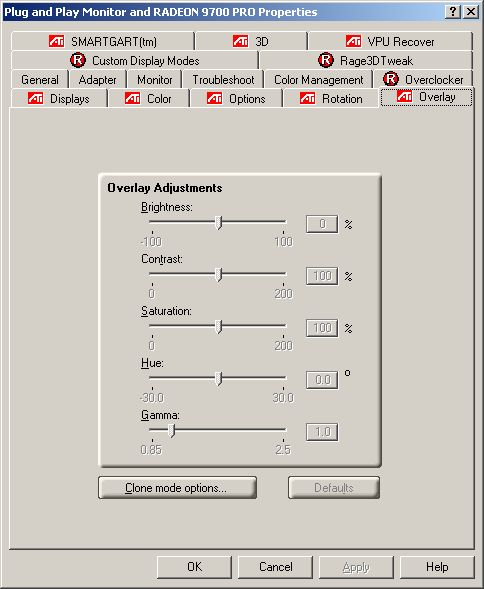Click the Gamma slider thumb

171,431
